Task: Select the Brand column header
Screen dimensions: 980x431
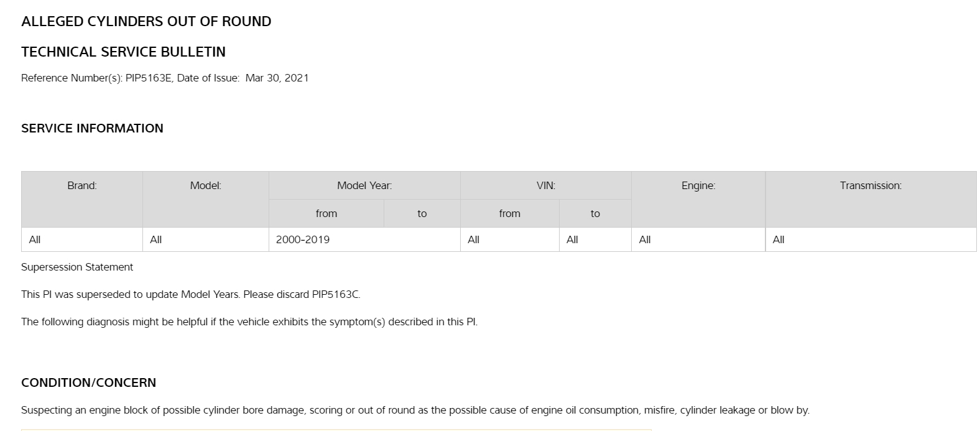Action: (82, 185)
